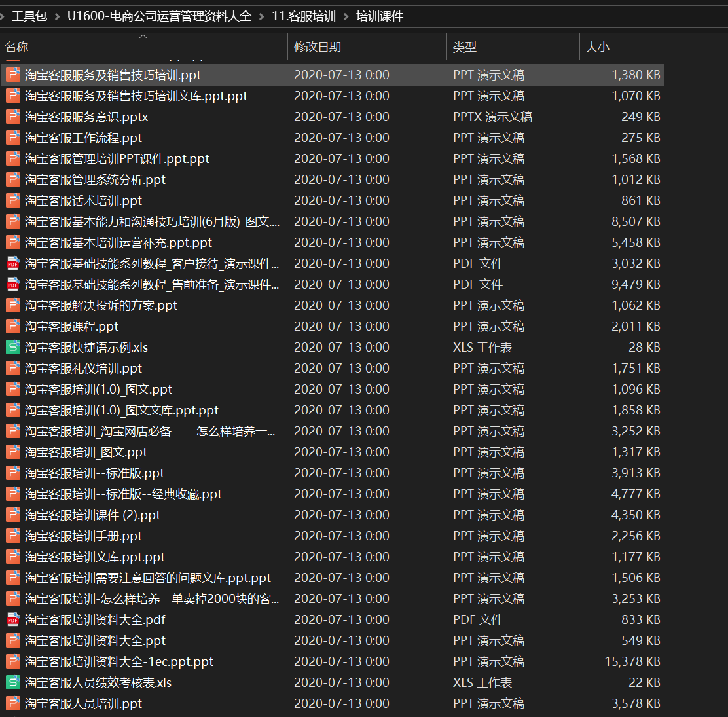This screenshot has width=728, height=717.
Task: Go to 工具包 in the address breadcrumb
Action: click(29, 16)
